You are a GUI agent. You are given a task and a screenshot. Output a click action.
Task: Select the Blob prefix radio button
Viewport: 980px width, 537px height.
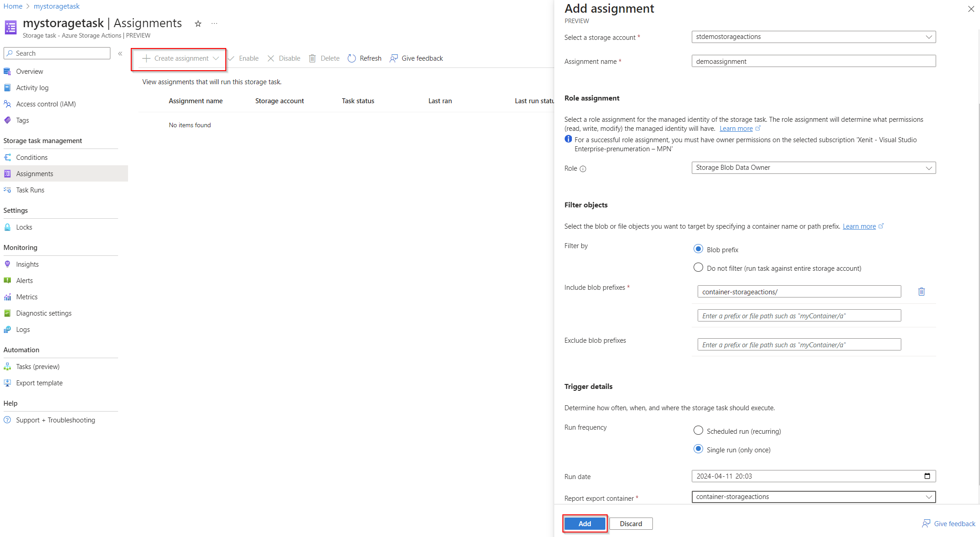click(698, 249)
